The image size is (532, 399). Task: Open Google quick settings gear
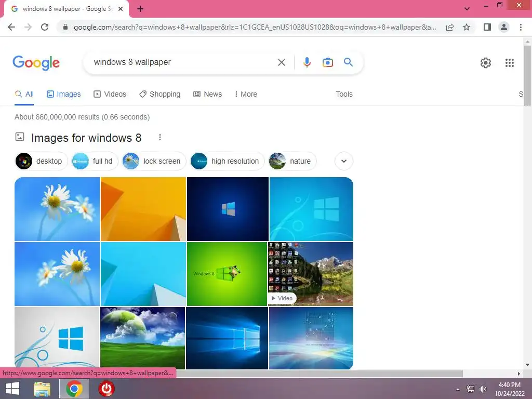coord(486,63)
